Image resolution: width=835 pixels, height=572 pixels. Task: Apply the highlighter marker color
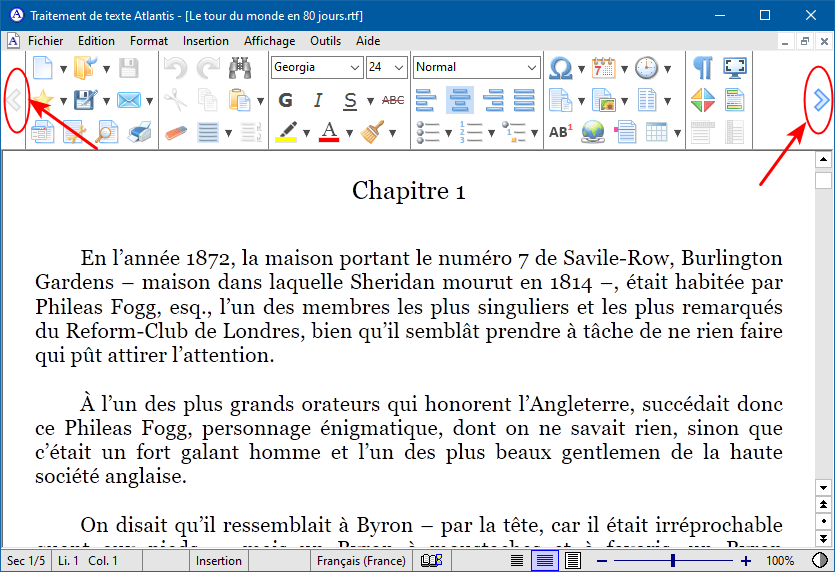point(286,132)
